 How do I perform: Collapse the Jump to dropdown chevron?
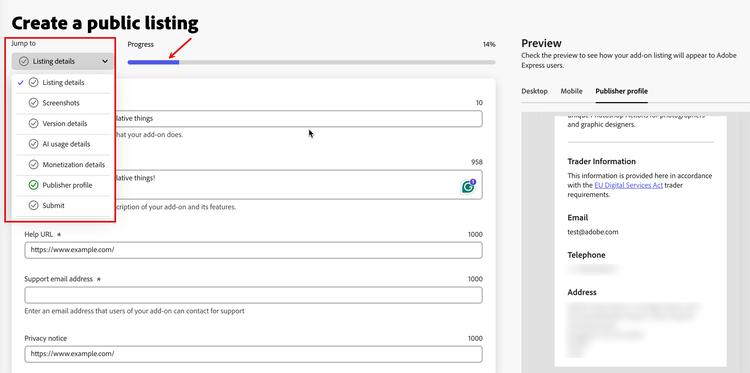(105, 61)
